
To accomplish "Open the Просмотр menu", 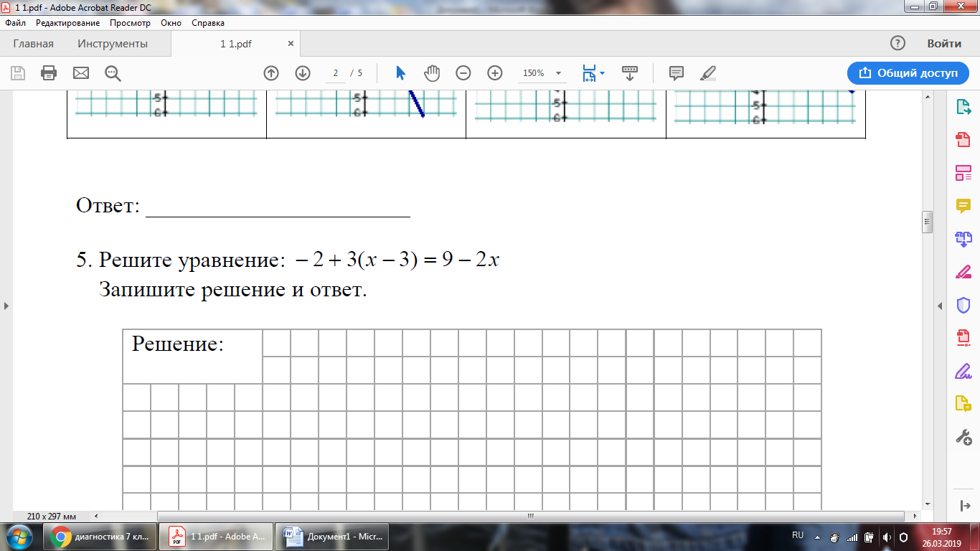I will 131,23.
